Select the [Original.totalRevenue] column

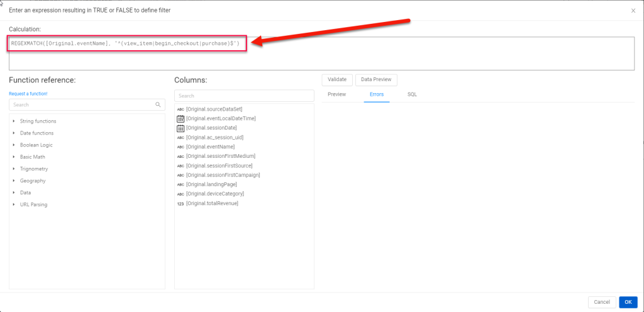212,204
